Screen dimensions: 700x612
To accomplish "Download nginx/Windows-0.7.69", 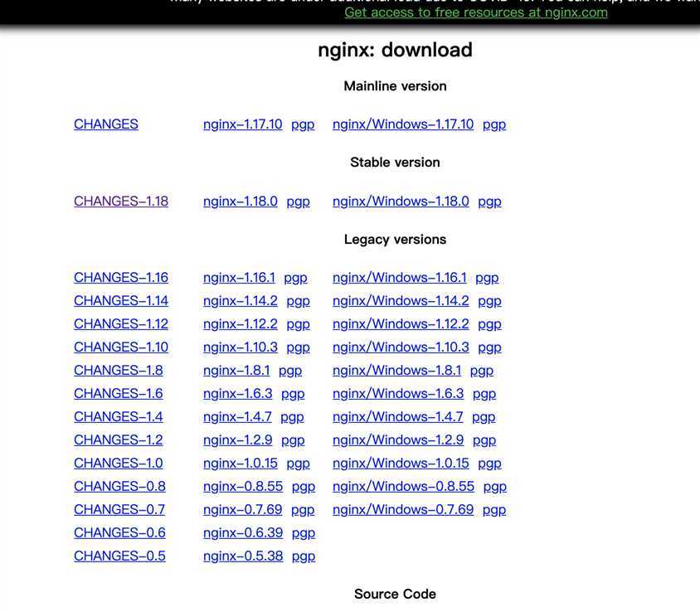I will (403, 510).
